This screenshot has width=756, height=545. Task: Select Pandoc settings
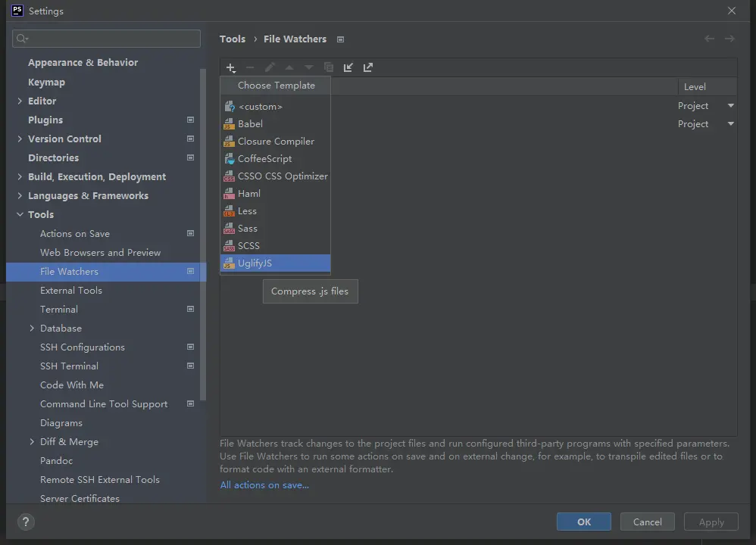click(x=56, y=461)
